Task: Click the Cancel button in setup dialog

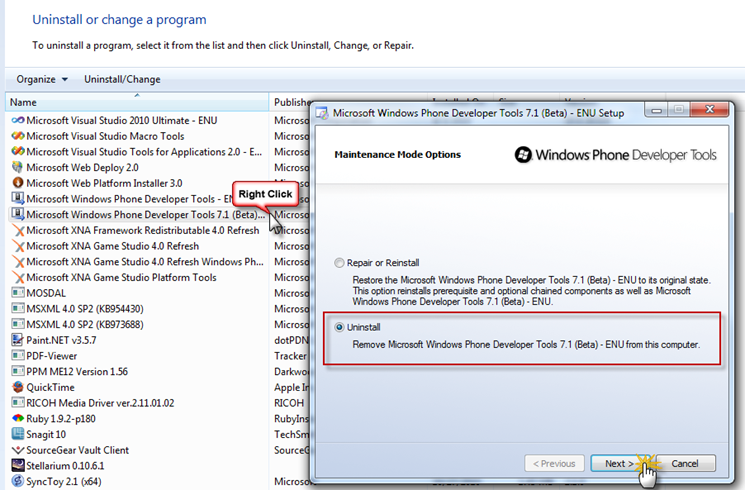Action: coord(685,463)
